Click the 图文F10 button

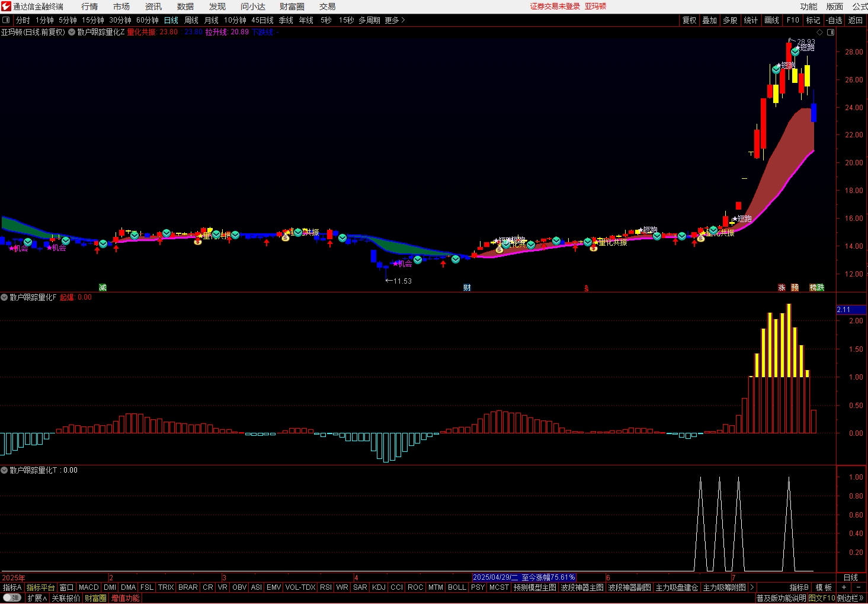point(822,598)
